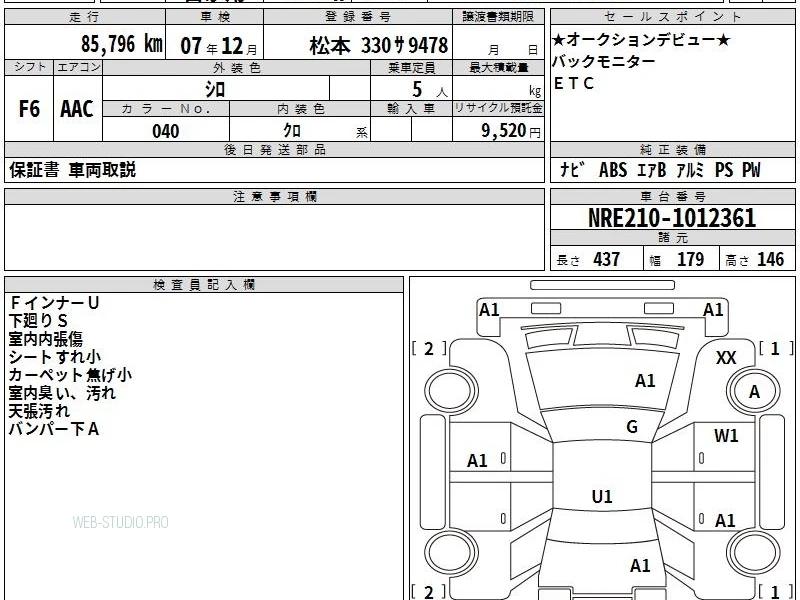Click the アルミ equipment entry
800x600 pixels.
pos(690,170)
